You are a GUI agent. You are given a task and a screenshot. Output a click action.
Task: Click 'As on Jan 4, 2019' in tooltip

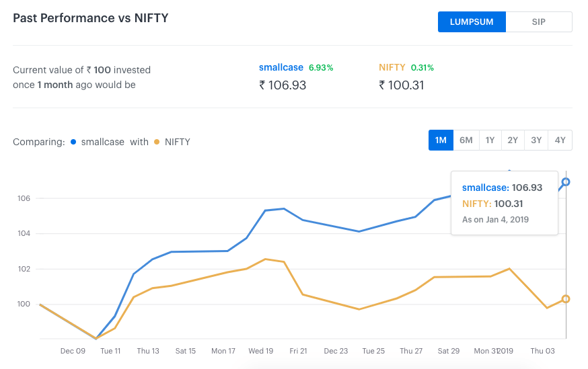[495, 220]
